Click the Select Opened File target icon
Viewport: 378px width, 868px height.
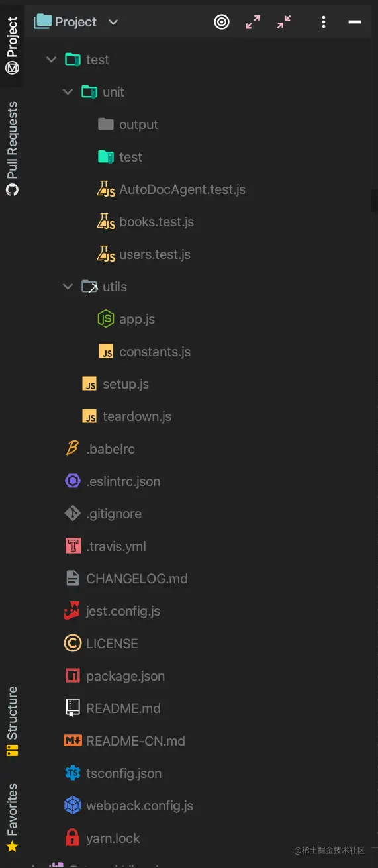[x=222, y=22]
